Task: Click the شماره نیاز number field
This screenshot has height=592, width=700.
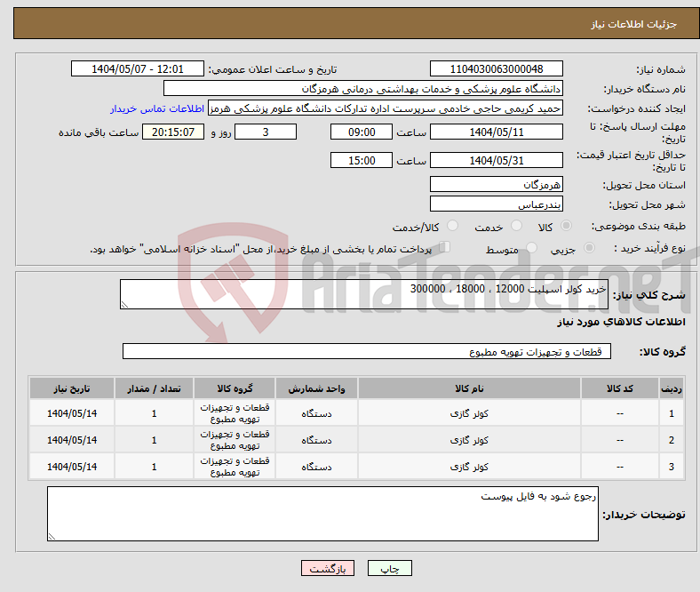Action: [497, 69]
